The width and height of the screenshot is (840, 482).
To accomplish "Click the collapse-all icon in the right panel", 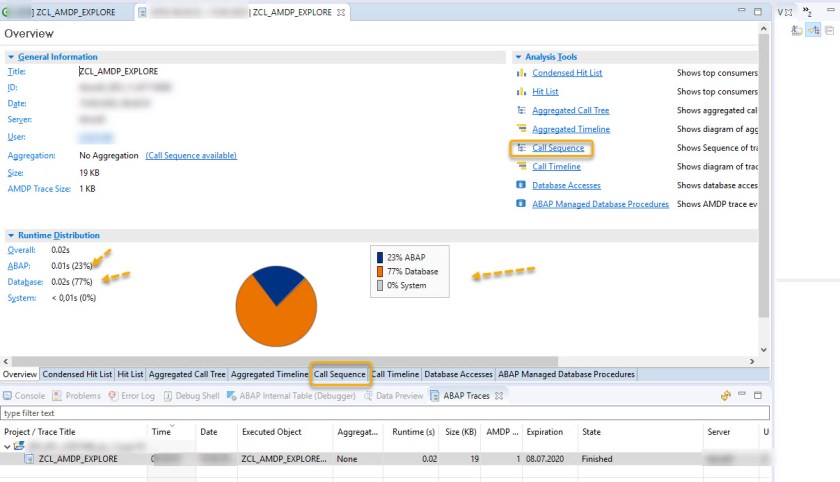I will click(830, 31).
